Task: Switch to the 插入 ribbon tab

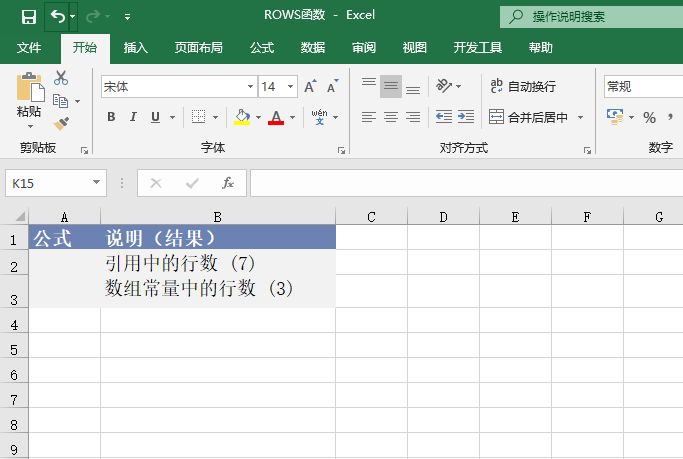Action: (x=135, y=47)
